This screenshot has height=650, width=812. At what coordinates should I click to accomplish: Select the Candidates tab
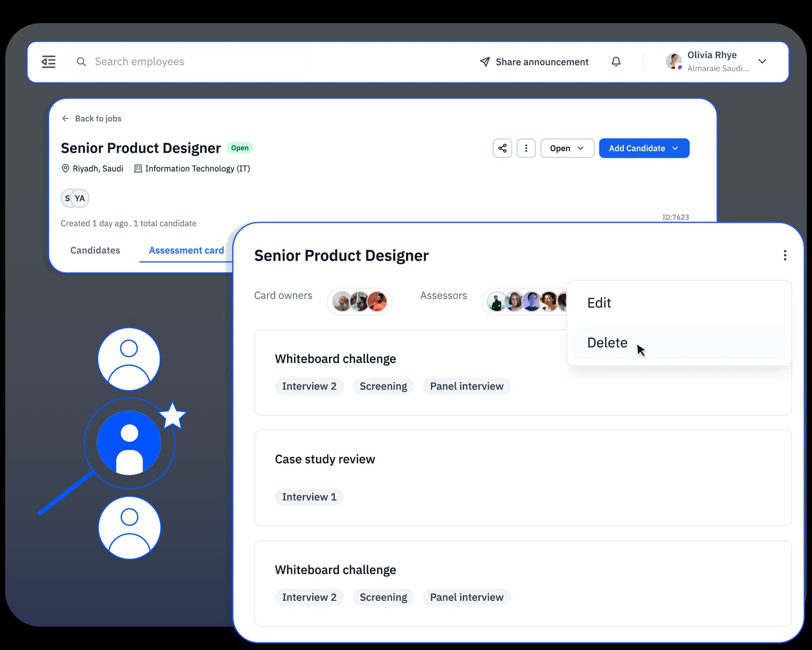95,250
